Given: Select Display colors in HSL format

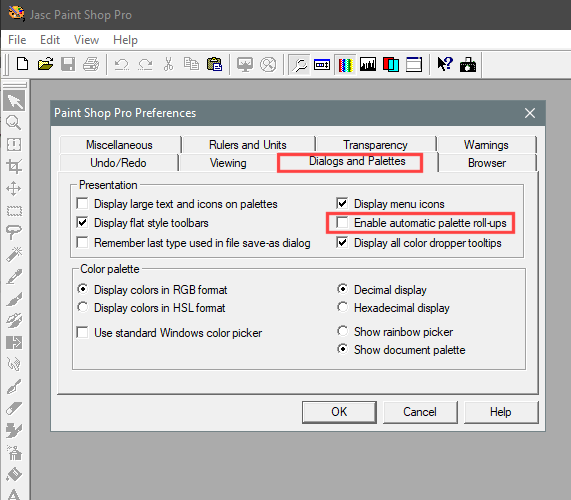Looking at the screenshot, I should pyautogui.click(x=83, y=307).
